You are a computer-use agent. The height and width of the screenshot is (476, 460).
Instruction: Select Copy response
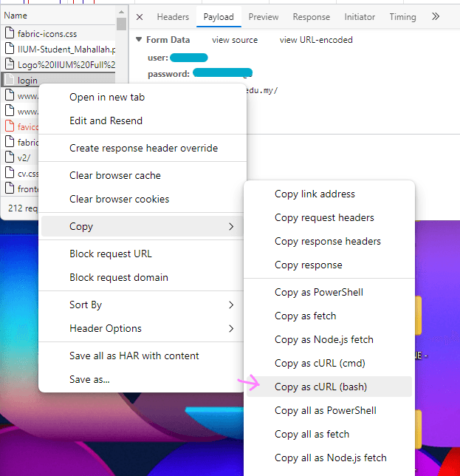(x=329, y=265)
